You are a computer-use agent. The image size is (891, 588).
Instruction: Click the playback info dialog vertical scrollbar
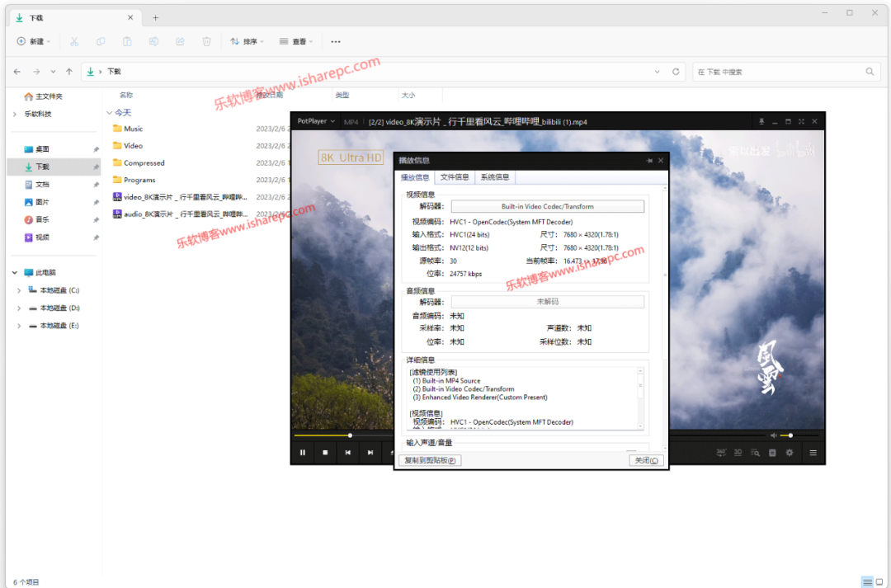point(665,318)
